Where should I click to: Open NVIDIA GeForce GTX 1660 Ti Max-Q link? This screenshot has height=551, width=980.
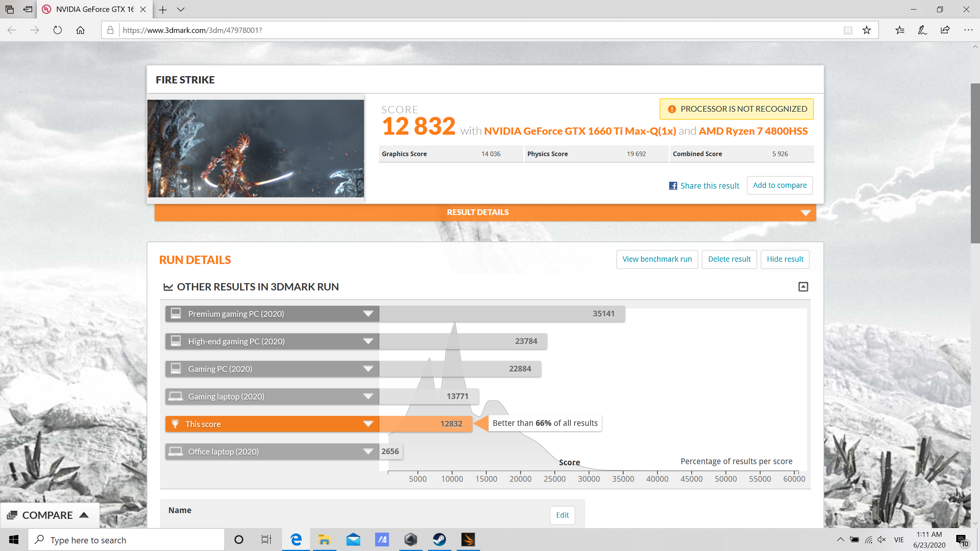580,131
